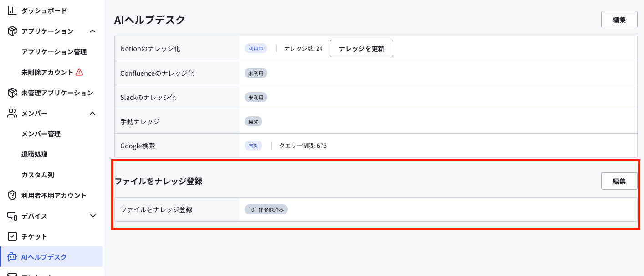Click 手動ナレッジ row label

[x=140, y=121]
